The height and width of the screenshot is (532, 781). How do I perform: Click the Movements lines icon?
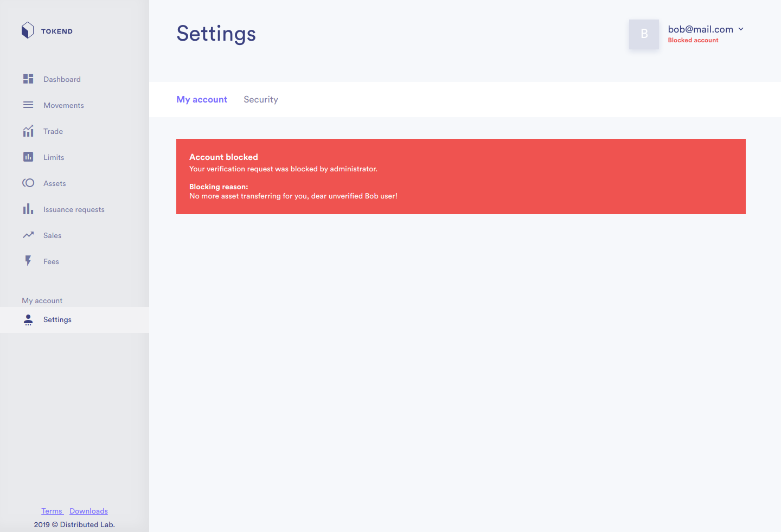pos(28,105)
